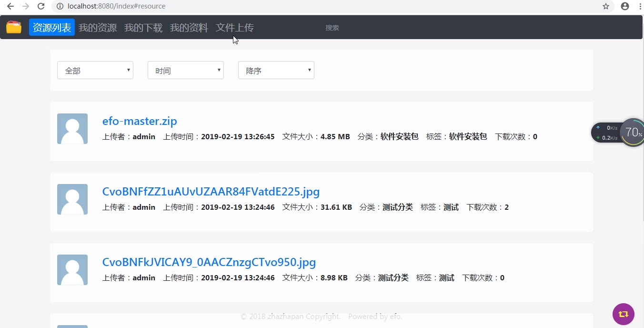The image size is (644, 328).
Task: Go back with the browser back arrow
Action: click(10, 6)
